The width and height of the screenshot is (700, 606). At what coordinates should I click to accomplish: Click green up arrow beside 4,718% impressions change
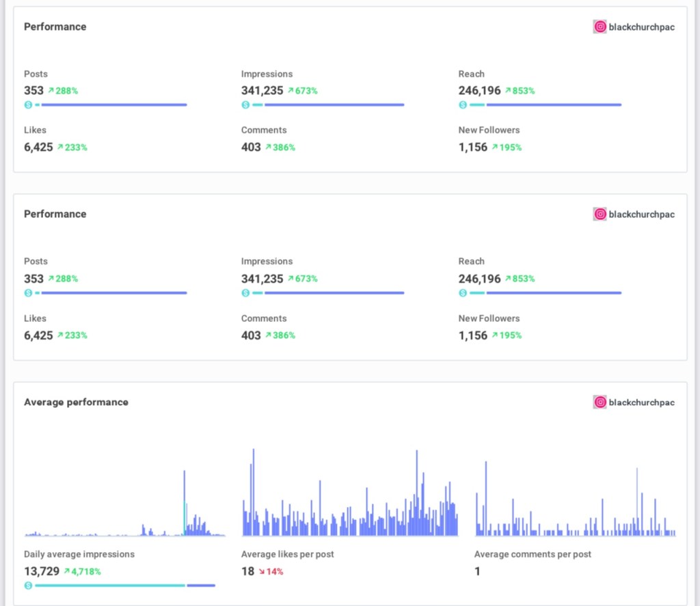tap(66, 571)
